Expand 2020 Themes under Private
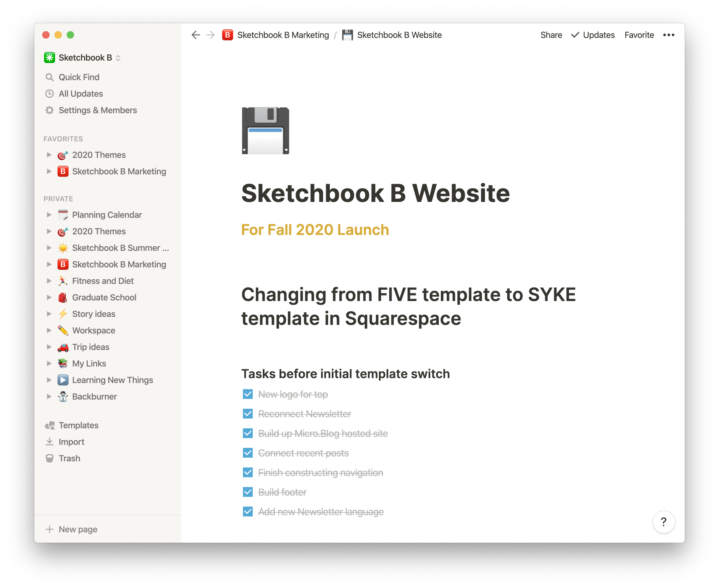The height and width of the screenshot is (588, 719). pyautogui.click(x=49, y=231)
